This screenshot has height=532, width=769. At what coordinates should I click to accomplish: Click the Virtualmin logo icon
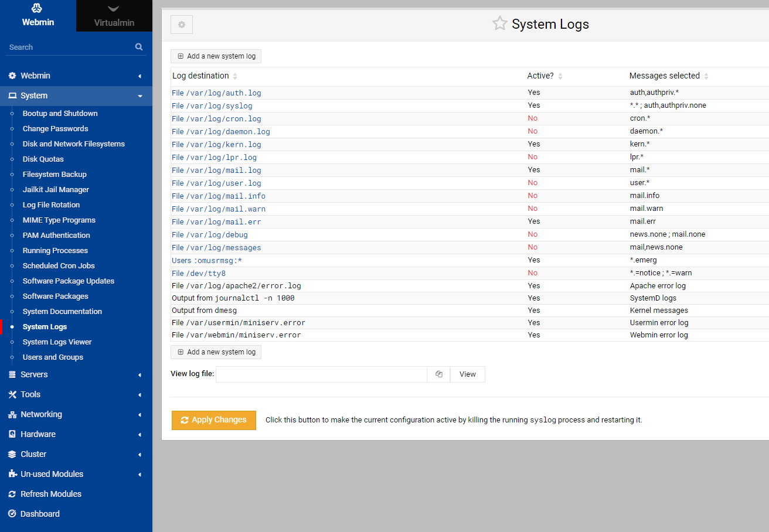coord(114,8)
